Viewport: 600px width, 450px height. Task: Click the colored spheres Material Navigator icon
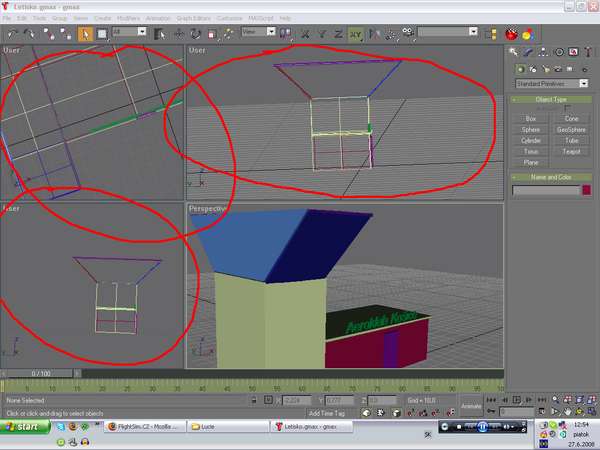click(x=528, y=34)
